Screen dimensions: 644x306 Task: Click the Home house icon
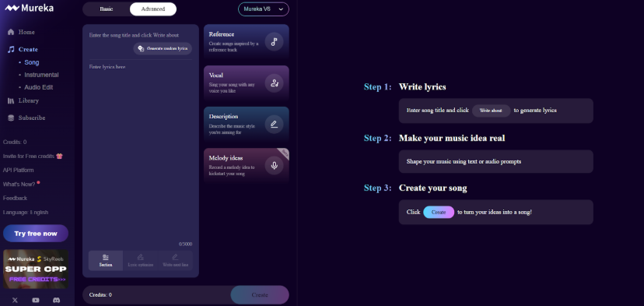[x=11, y=32]
